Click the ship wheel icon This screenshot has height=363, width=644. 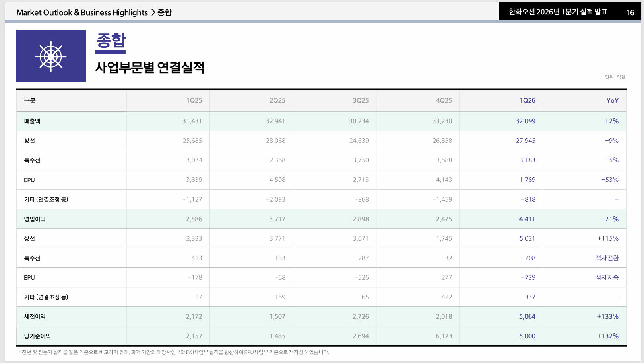(51, 56)
